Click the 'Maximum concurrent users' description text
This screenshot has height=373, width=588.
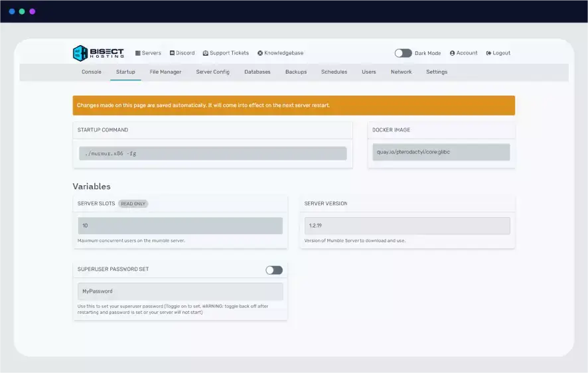tap(131, 241)
